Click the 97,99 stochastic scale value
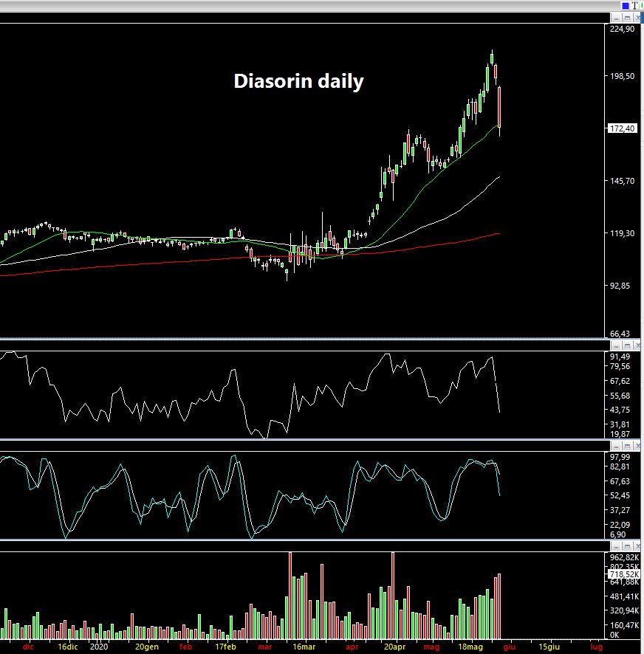 620,457
